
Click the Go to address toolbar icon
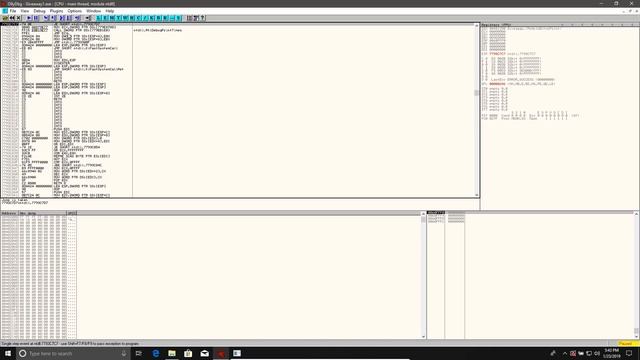(87, 18)
